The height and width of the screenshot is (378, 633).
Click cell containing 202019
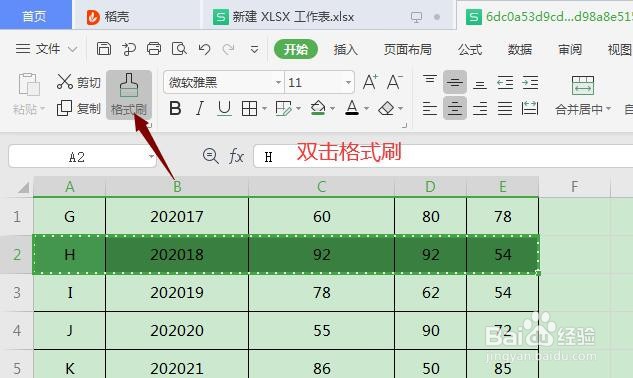coord(177,292)
